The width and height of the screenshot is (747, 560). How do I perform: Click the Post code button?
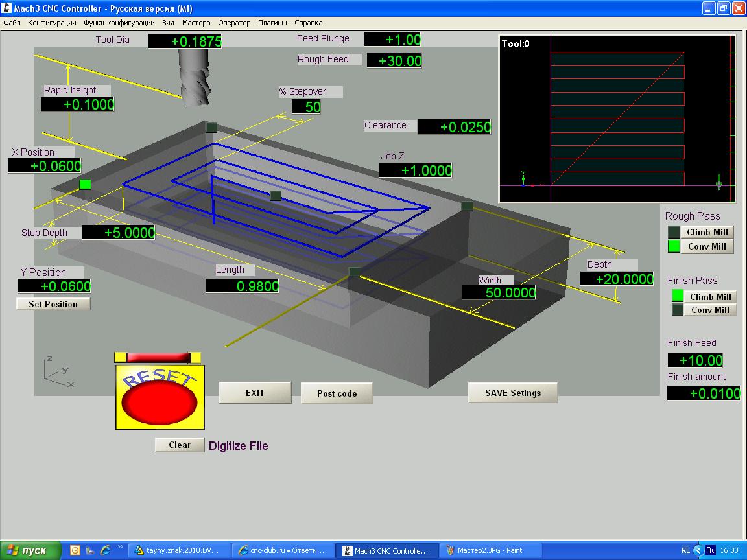click(337, 393)
